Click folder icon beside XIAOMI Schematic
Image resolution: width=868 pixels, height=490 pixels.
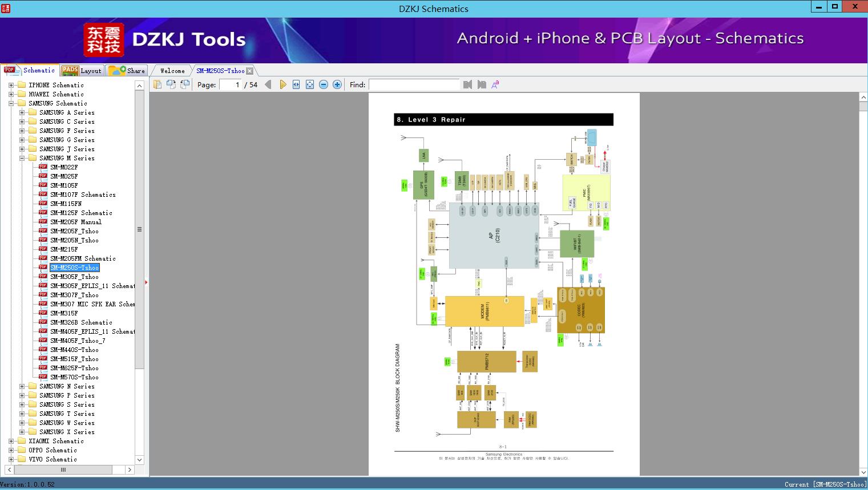[x=22, y=441]
